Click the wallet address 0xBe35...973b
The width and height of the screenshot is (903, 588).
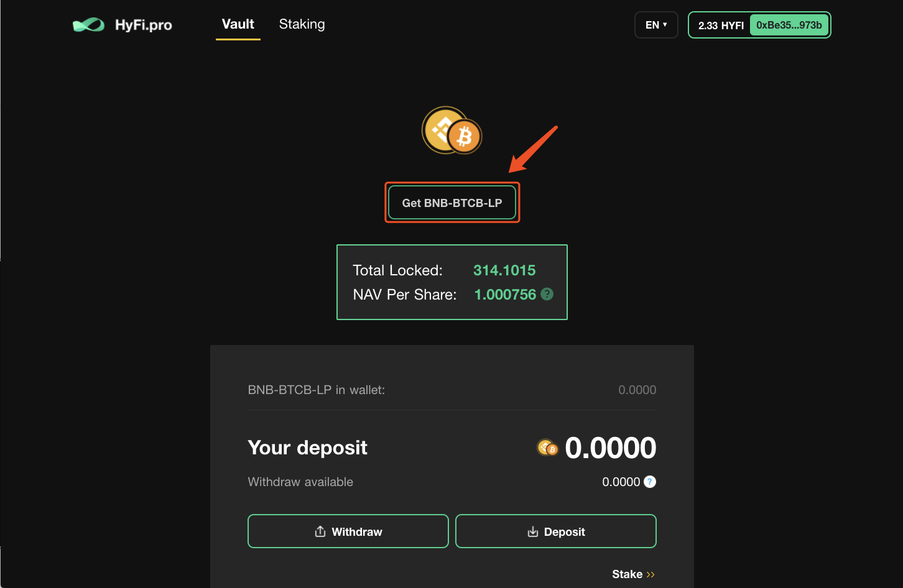tap(789, 25)
